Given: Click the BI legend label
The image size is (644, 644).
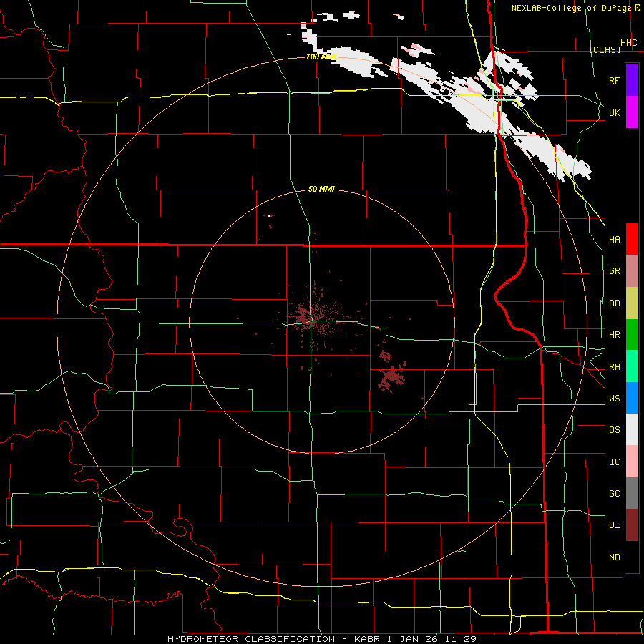Looking at the screenshot, I should click(x=615, y=525).
